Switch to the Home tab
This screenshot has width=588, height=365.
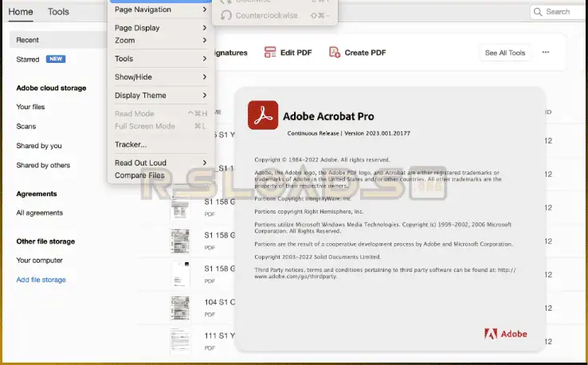point(21,12)
